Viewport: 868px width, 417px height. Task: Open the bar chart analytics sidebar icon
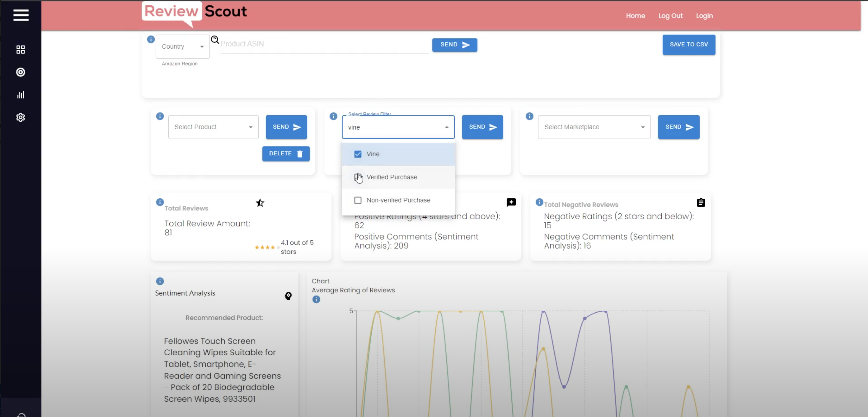tap(20, 95)
